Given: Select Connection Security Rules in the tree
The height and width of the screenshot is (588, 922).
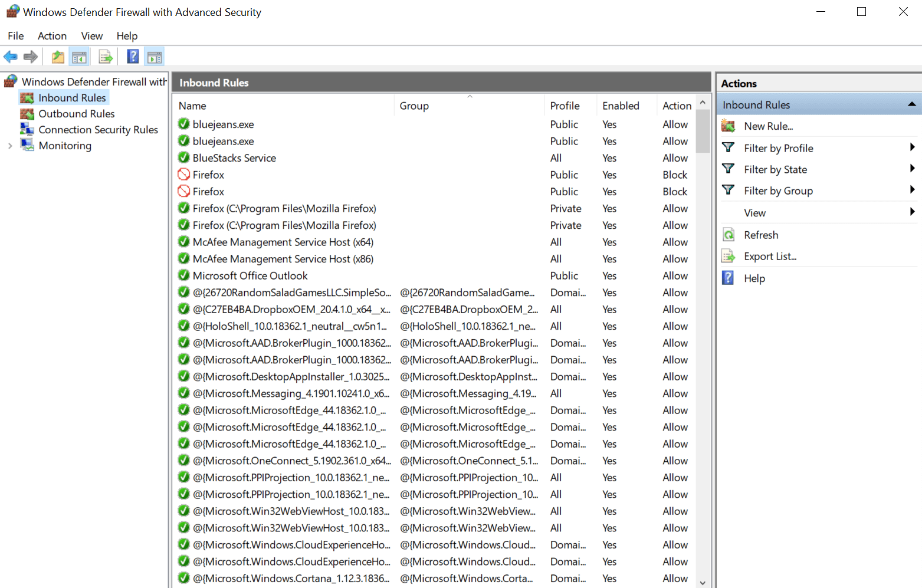Looking at the screenshot, I should point(98,129).
